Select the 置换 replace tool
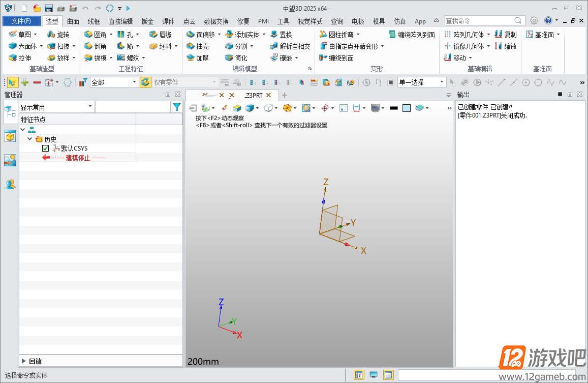Viewport: 588px width, 383px height. tap(281, 35)
